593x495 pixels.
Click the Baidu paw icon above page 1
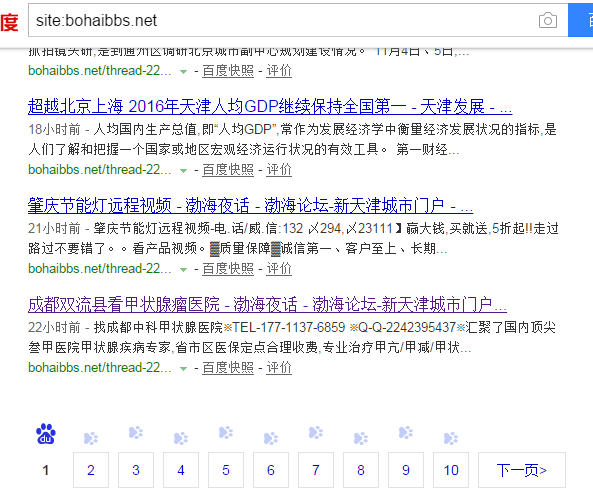46,433
